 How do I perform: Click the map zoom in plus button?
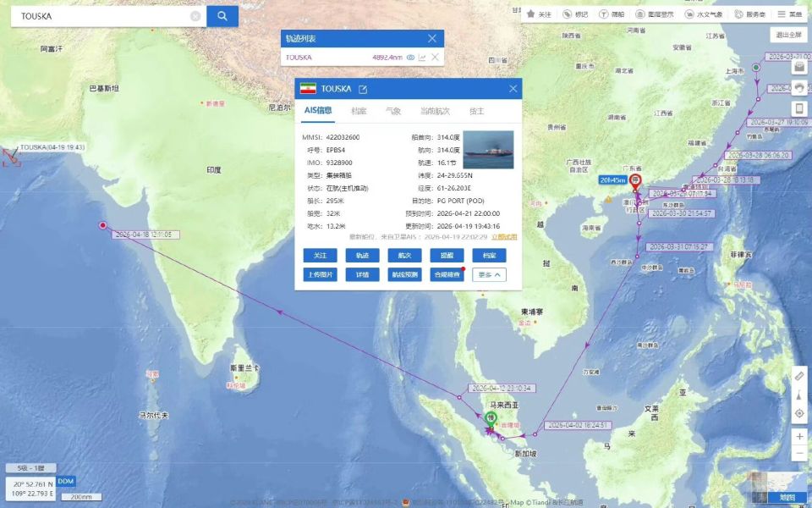pyautogui.click(x=799, y=437)
